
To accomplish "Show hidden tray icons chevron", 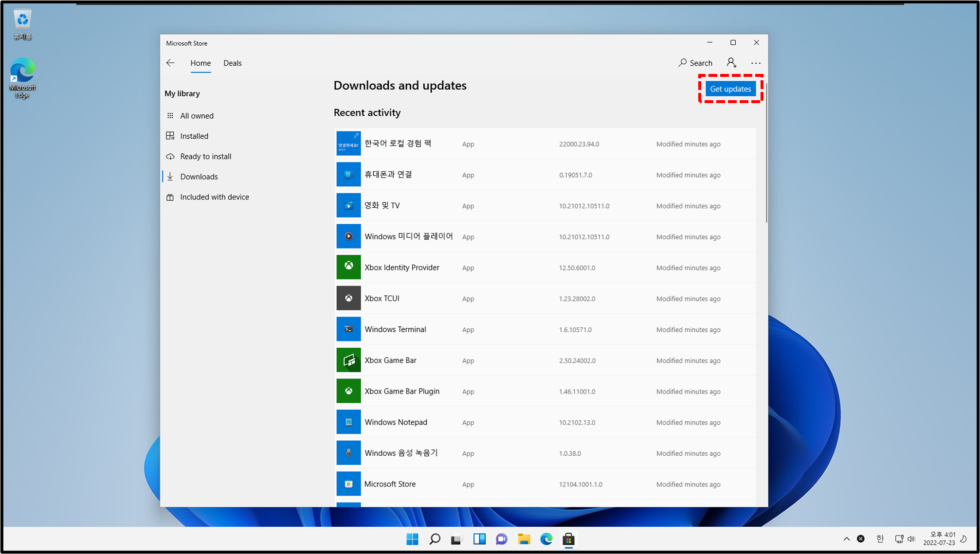I will 847,539.
